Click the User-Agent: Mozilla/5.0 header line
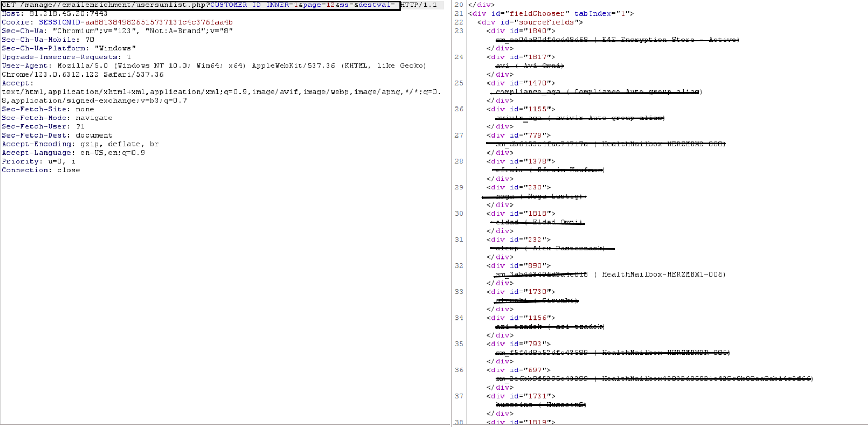This screenshot has width=868, height=427. [x=214, y=65]
